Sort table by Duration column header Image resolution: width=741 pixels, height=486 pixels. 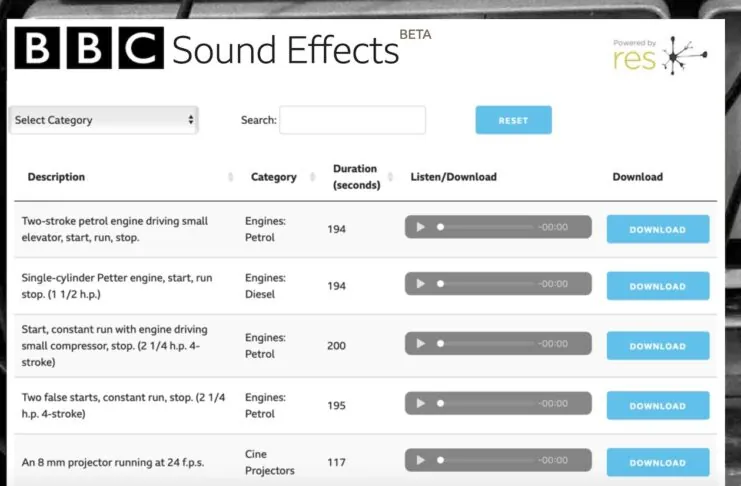[355, 176]
